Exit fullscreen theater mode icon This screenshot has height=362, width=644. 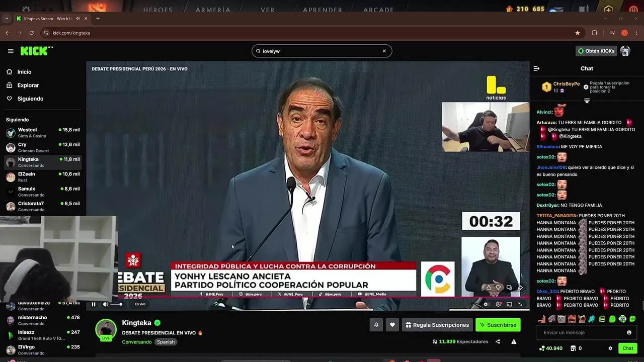520,304
